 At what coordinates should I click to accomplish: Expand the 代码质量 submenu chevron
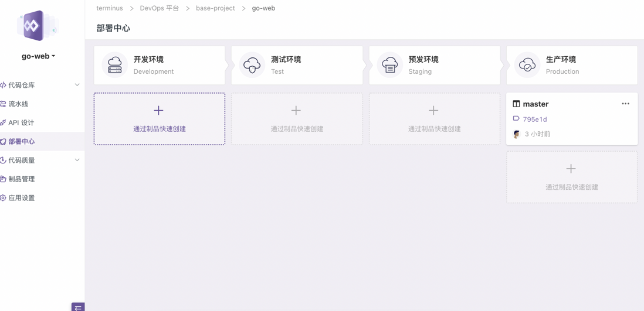77,160
